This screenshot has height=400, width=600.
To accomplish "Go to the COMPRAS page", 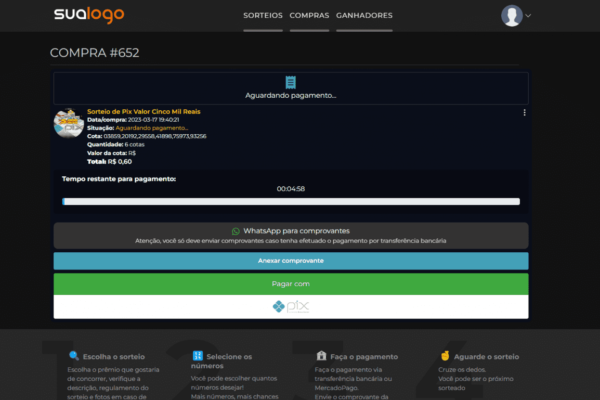I will [x=309, y=16].
